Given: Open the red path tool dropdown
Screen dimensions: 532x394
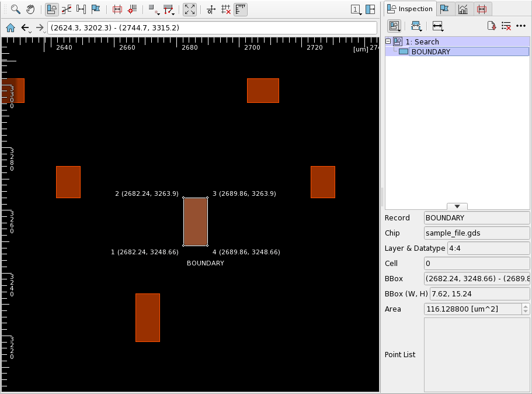Looking at the screenshot, I should coord(169,9).
